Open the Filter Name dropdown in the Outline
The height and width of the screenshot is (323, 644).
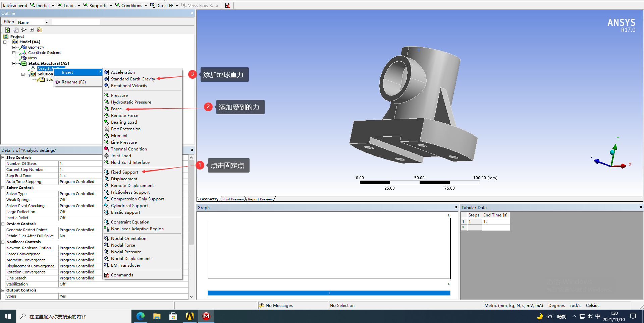tap(47, 22)
